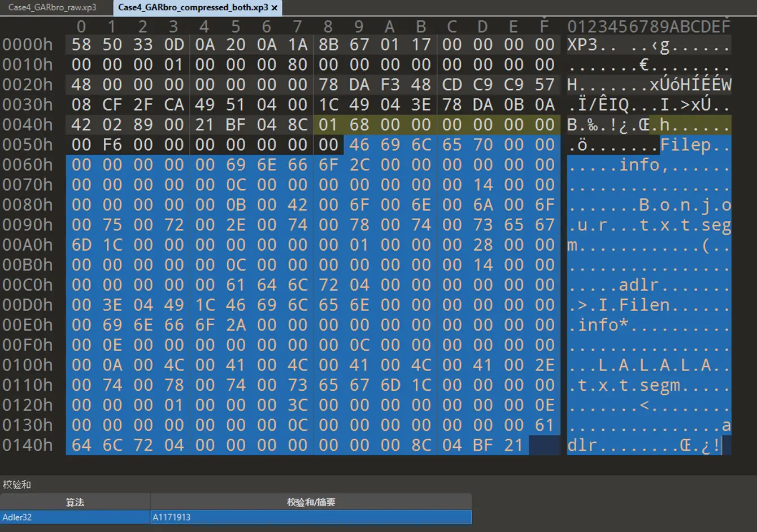
Task: Switch to the Case4_GARbro_raw.xp3 tab
Action: (52, 7)
